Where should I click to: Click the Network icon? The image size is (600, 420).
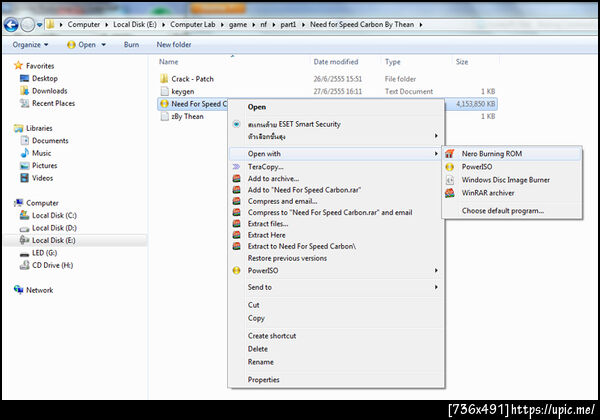pos(18,290)
